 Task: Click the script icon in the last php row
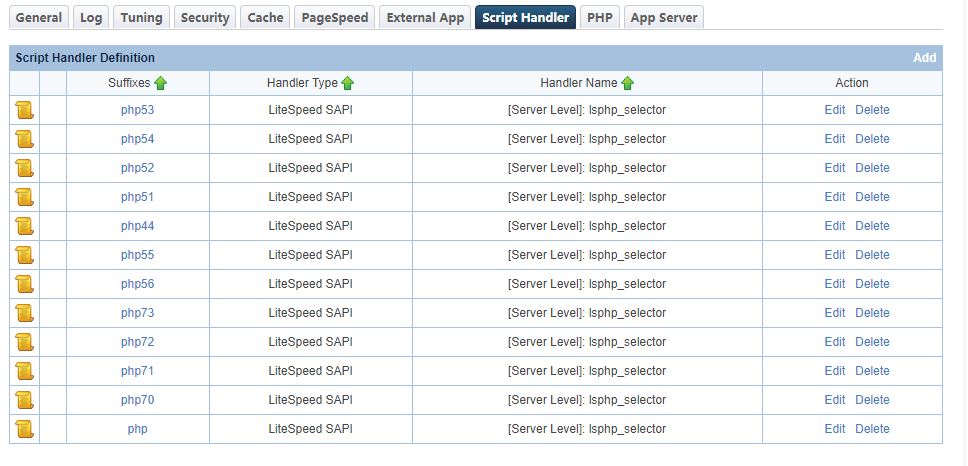25,429
